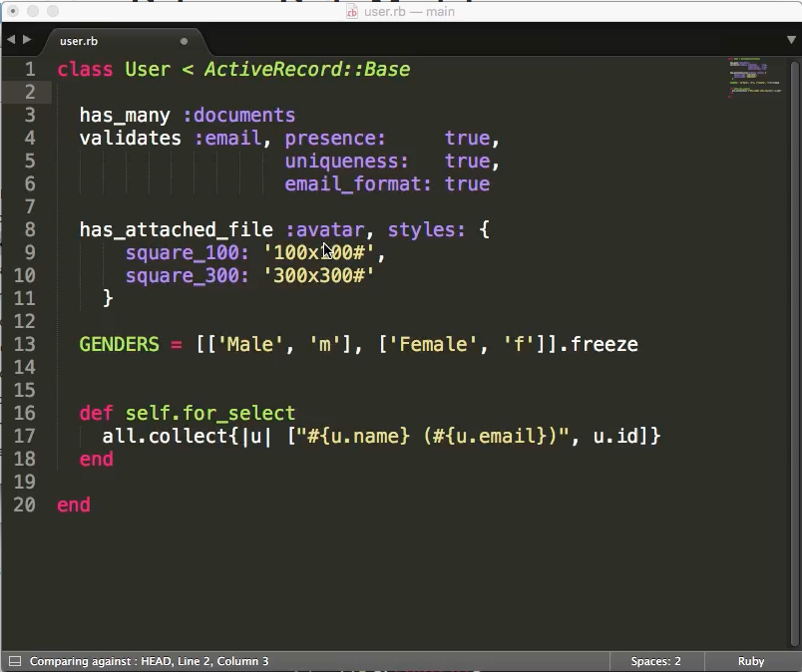This screenshot has height=672, width=802.
Task: Click the minimap code preview
Action: coord(755,78)
